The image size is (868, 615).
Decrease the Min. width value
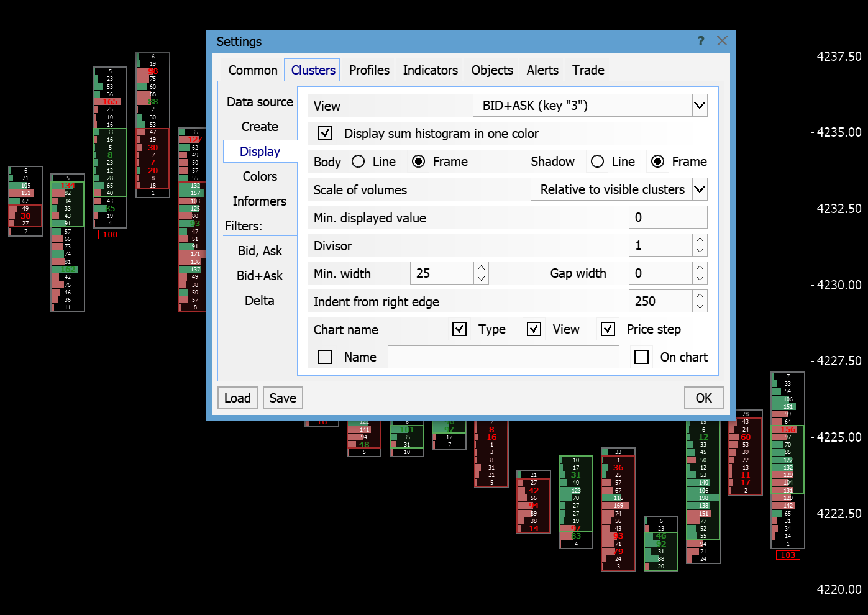[481, 279]
